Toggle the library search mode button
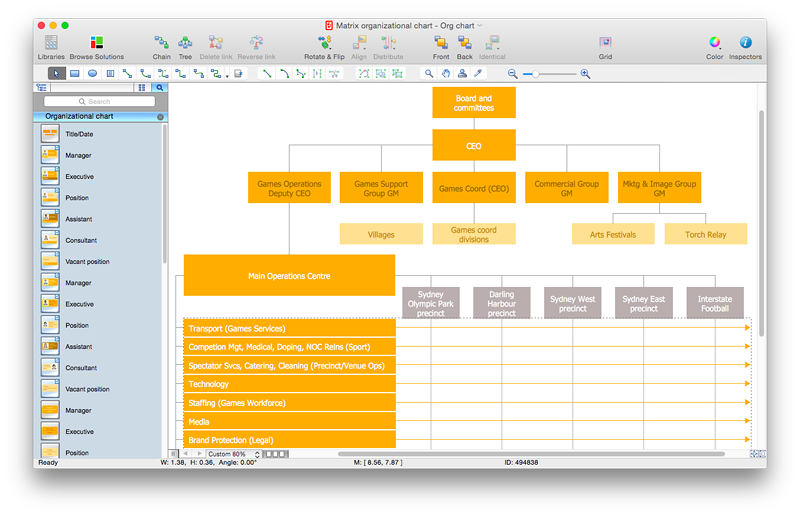Screen dimensions: 800x516 pos(159,88)
